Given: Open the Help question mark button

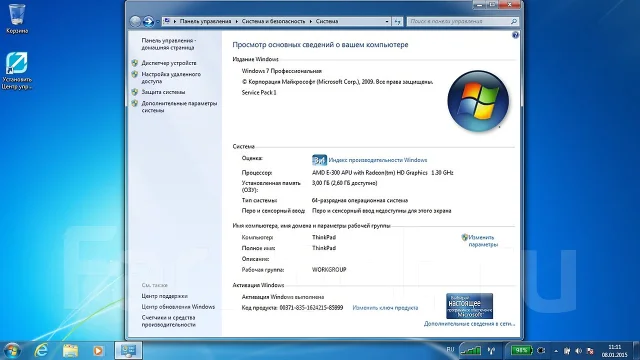Looking at the screenshot, I should coord(515,35).
